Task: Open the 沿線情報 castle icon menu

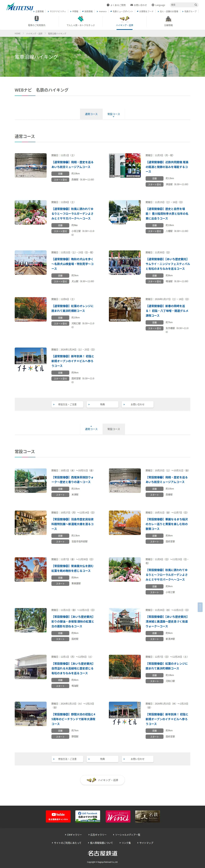Action: pos(168,21)
